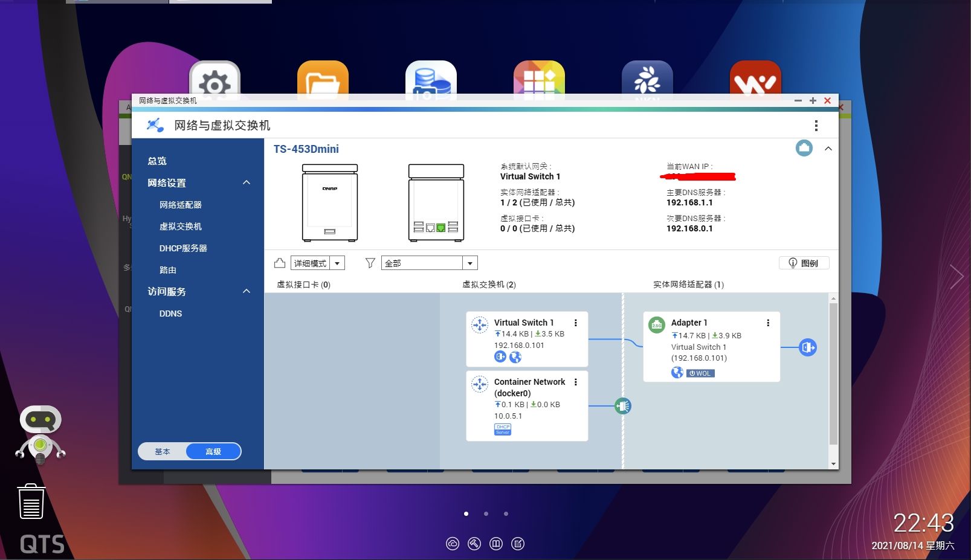Open the QBoat robot assistant icon

(x=40, y=435)
